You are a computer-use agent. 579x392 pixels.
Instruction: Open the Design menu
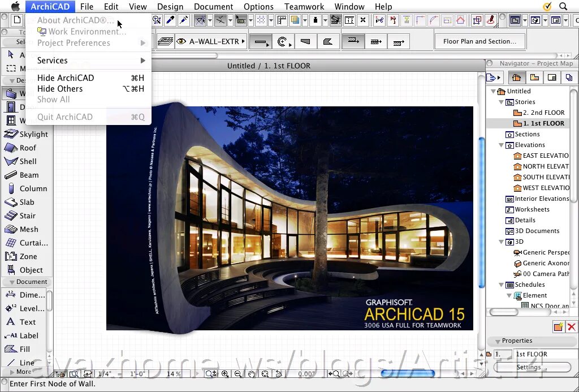pos(170,6)
